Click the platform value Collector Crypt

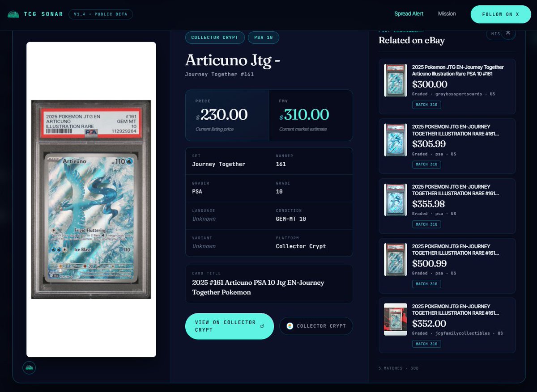tap(301, 246)
